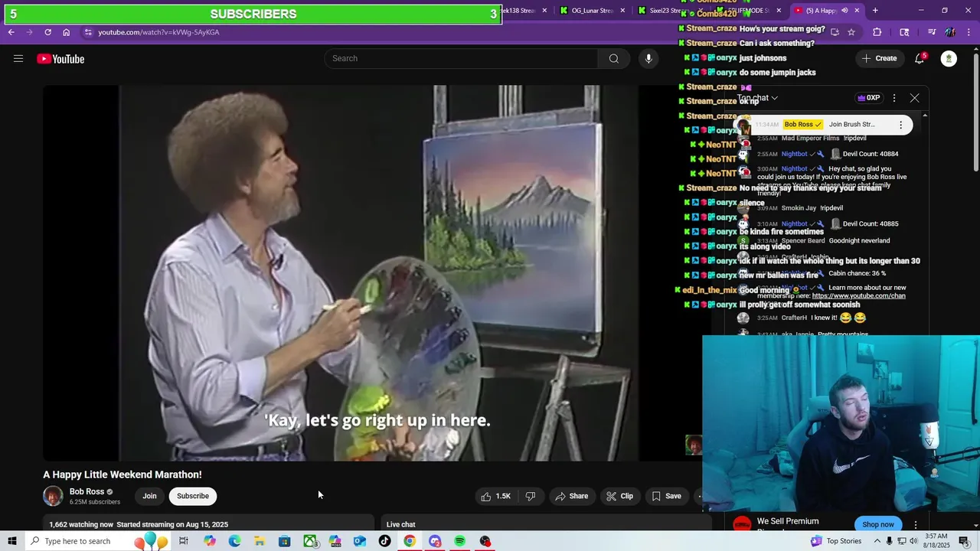The width and height of the screenshot is (980, 551).
Task: Click the address bar URL
Action: (158, 32)
